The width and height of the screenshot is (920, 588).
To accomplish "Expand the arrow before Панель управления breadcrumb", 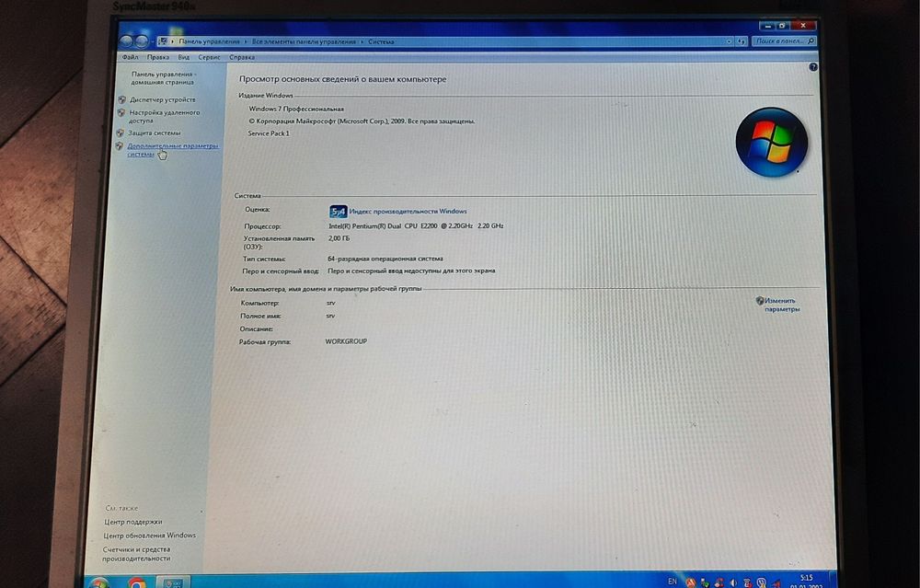I will click(x=172, y=41).
